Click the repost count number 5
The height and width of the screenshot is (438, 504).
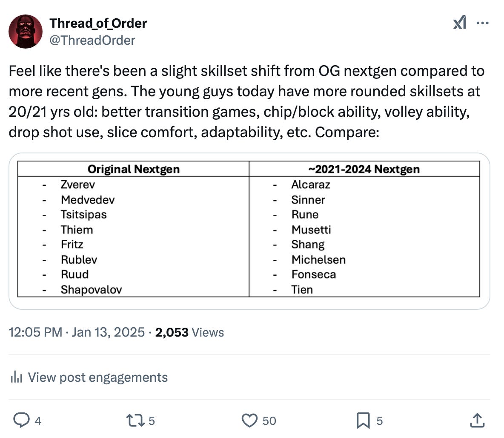152,421
